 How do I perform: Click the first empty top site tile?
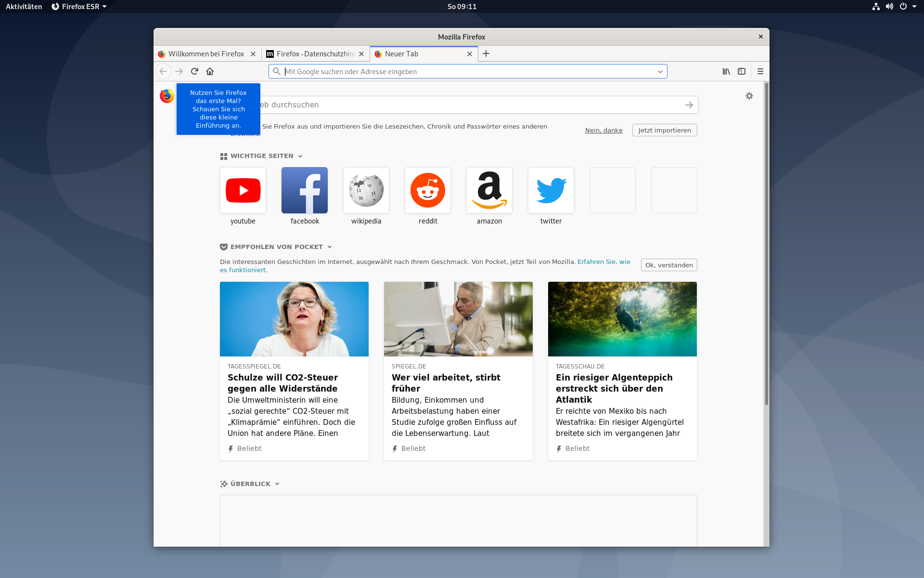pos(613,190)
